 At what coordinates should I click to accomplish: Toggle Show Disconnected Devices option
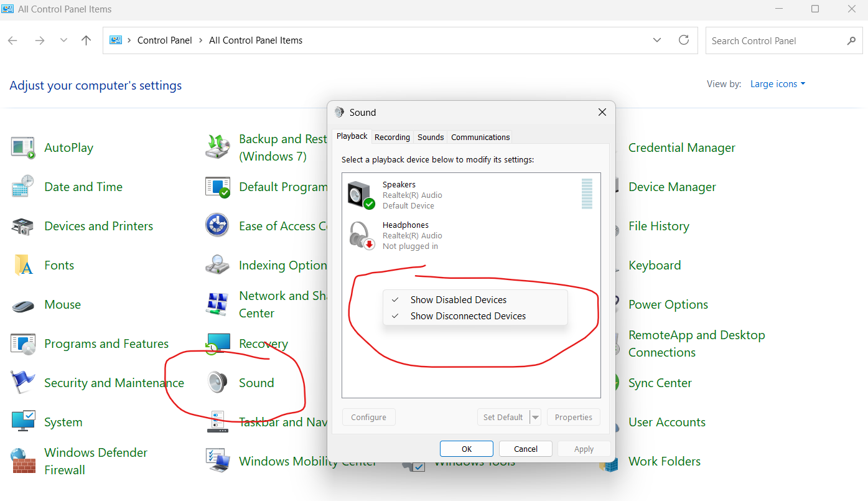(468, 316)
